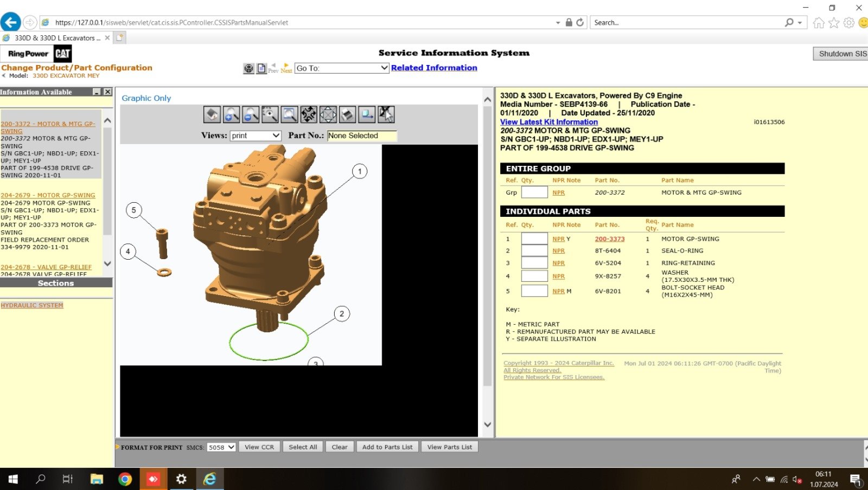
Task: Click the Related Information link
Action: 434,68
